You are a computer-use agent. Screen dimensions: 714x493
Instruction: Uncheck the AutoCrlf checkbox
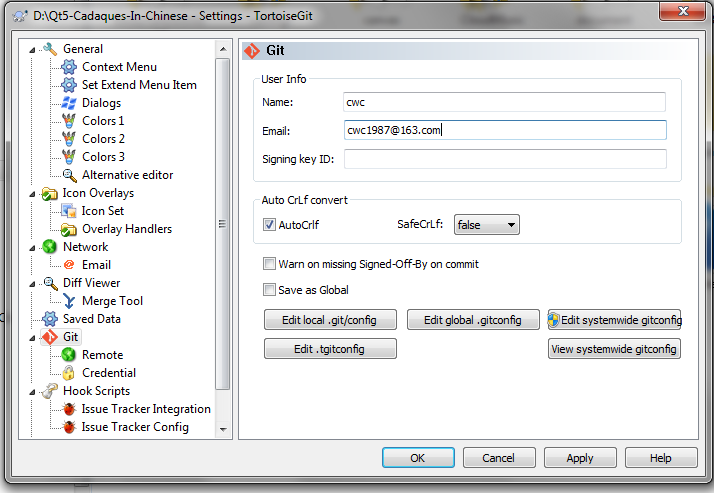pos(269,224)
